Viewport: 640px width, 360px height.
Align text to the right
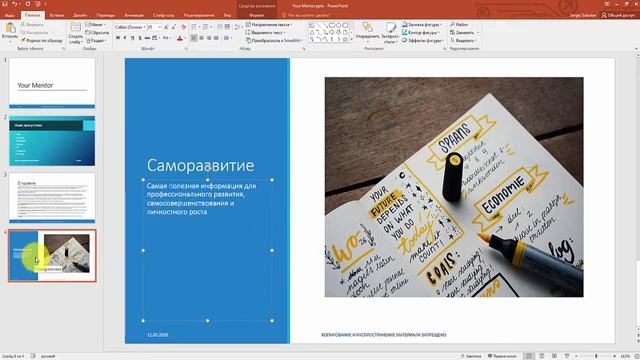(209, 38)
